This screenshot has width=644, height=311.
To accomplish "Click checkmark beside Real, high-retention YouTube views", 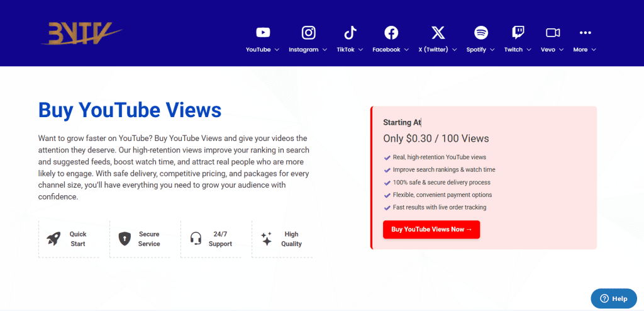I will pos(387,157).
